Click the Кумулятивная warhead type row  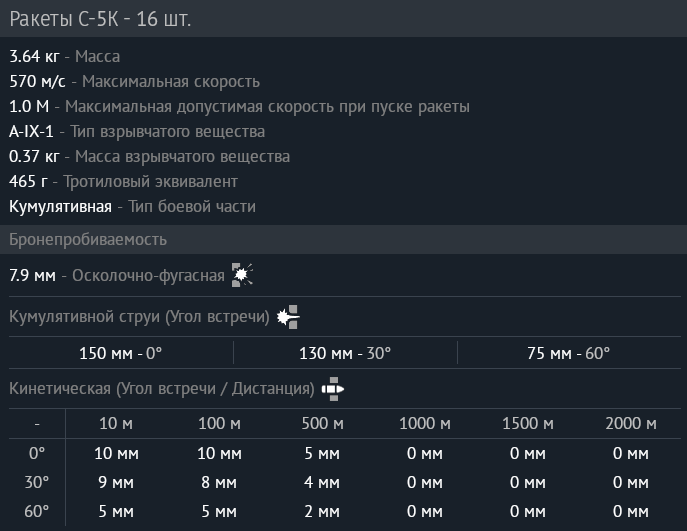click(x=132, y=207)
